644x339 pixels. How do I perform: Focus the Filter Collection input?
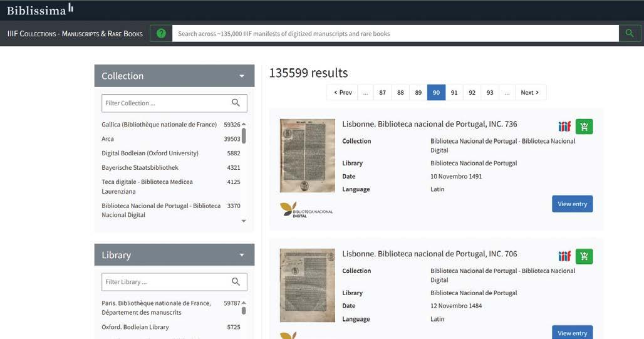point(174,103)
